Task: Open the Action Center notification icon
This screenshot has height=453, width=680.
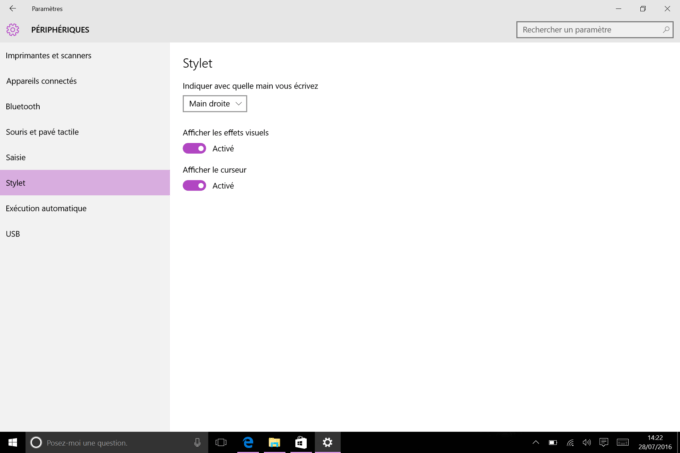Action: click(603, 443)
